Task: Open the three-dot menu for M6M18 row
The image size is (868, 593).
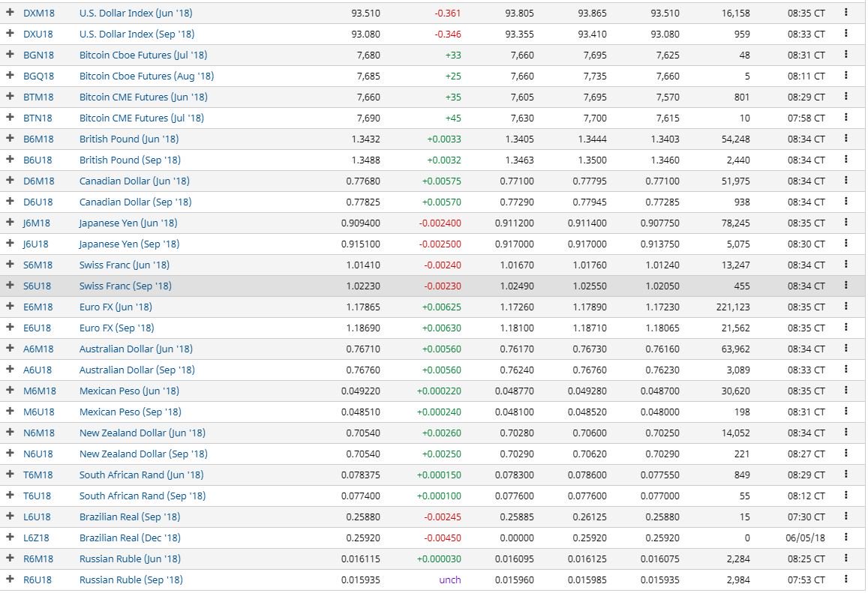Action: [845, 391]
